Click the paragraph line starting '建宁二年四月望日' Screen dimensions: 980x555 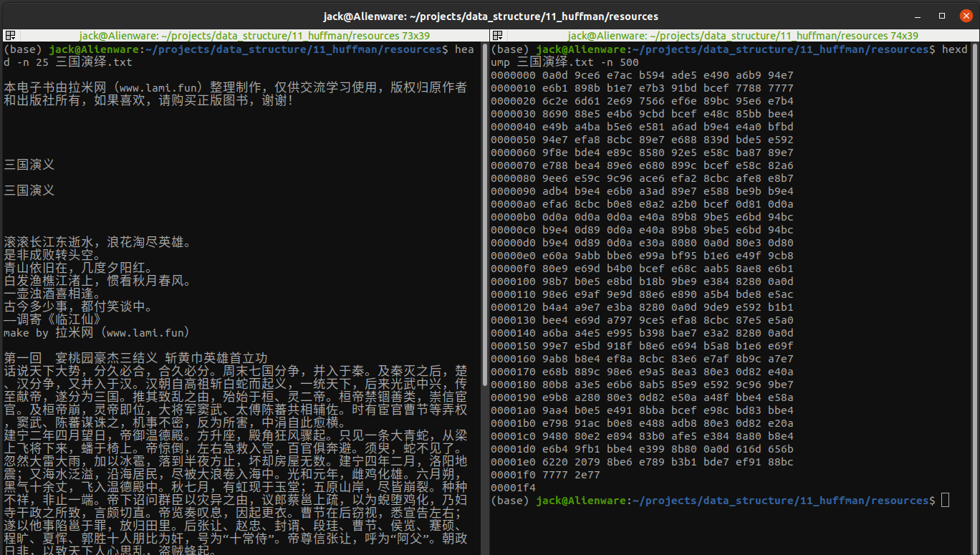[x=236, y=435]
